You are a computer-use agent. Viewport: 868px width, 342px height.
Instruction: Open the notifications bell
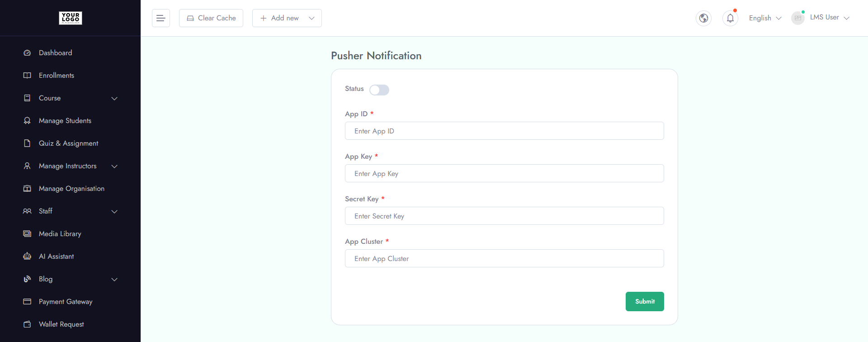click(730, 18)
